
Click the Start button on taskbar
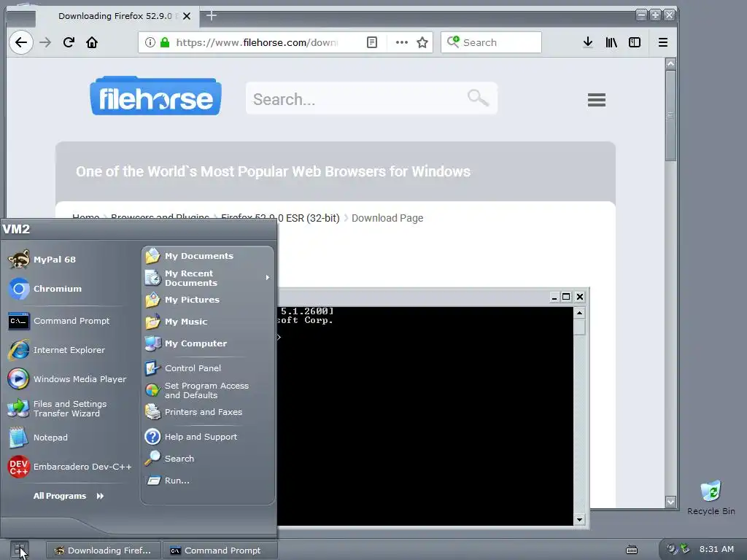pos(20,550)
